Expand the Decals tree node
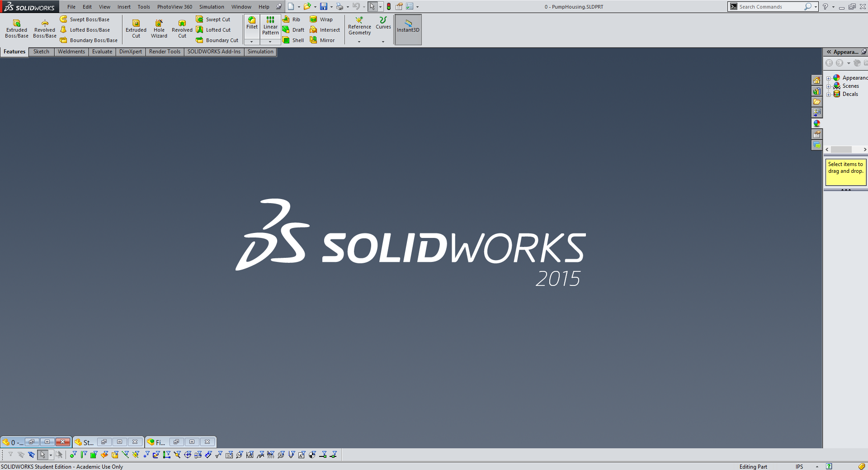This screenshot has height=470, width=868. coord(829,95)
